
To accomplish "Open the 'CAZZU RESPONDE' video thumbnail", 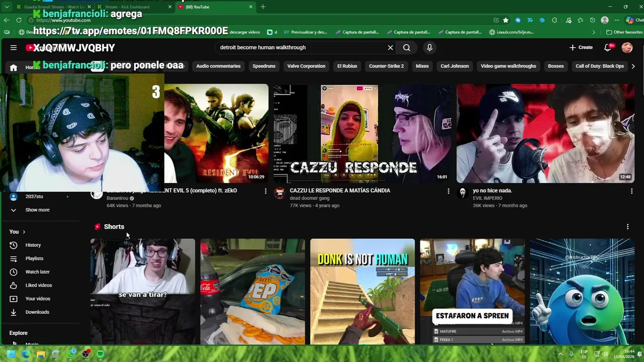I will 362,133.
